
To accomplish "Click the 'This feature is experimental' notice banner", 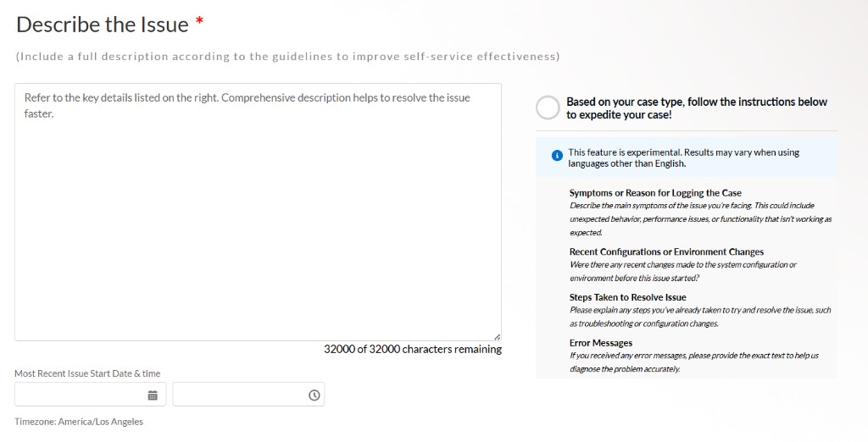I will pyautogui.click(x=687, y=157).
